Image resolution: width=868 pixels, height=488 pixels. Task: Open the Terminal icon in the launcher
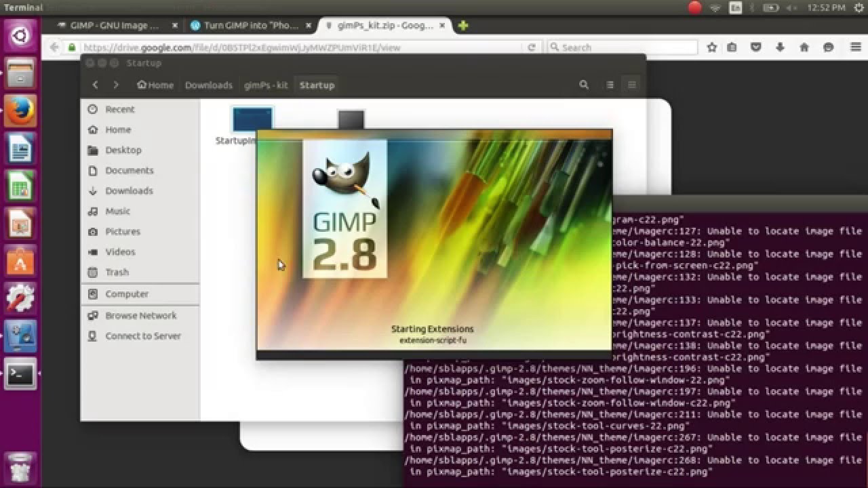20,374
